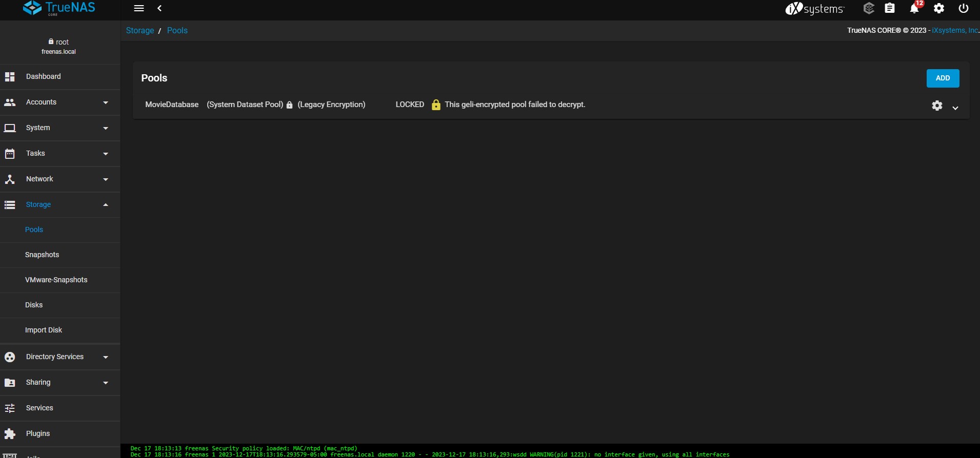This screenshot has width=980, height=458.
Task: Expand the System menu arrow
Action: tap(106, 128)
